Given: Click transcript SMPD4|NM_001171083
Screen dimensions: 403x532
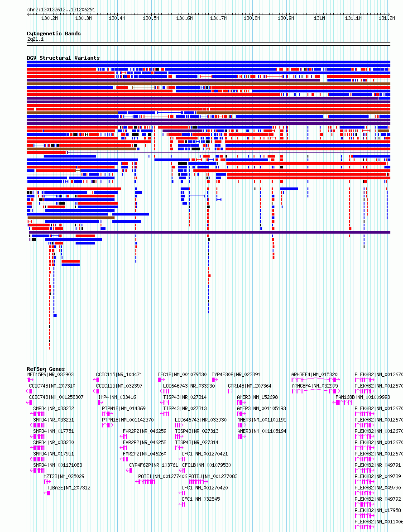Looking at the screenshot, I should 58,465.
